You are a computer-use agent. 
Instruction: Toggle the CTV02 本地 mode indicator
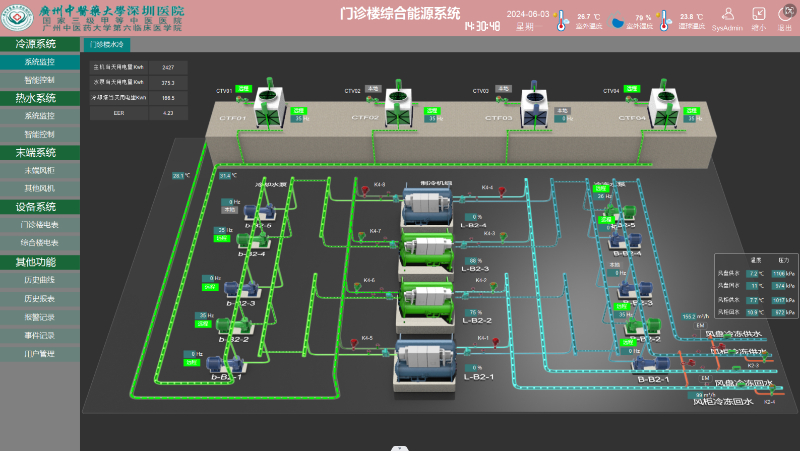pos(372,88)
